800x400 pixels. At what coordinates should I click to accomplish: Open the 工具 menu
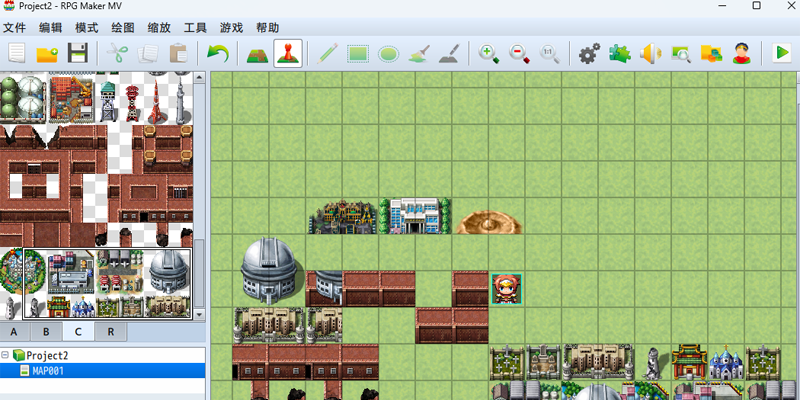[x=195, y=28]
